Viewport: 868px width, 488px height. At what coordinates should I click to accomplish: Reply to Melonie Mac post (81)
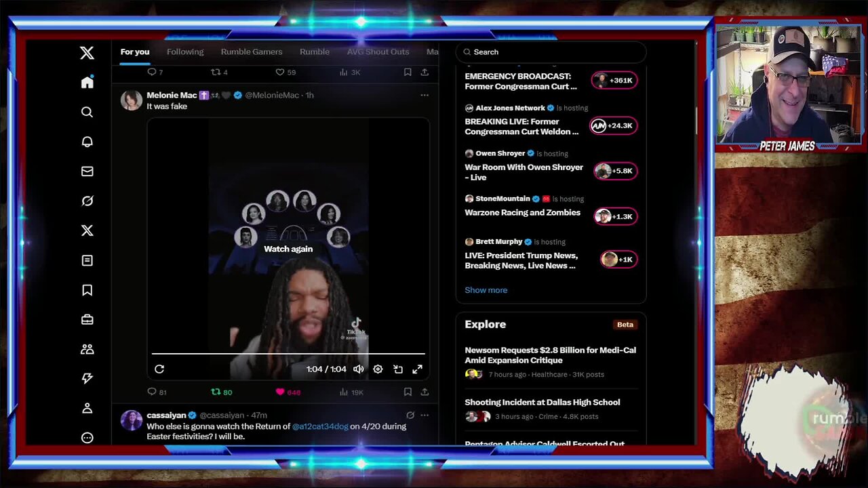157,392
